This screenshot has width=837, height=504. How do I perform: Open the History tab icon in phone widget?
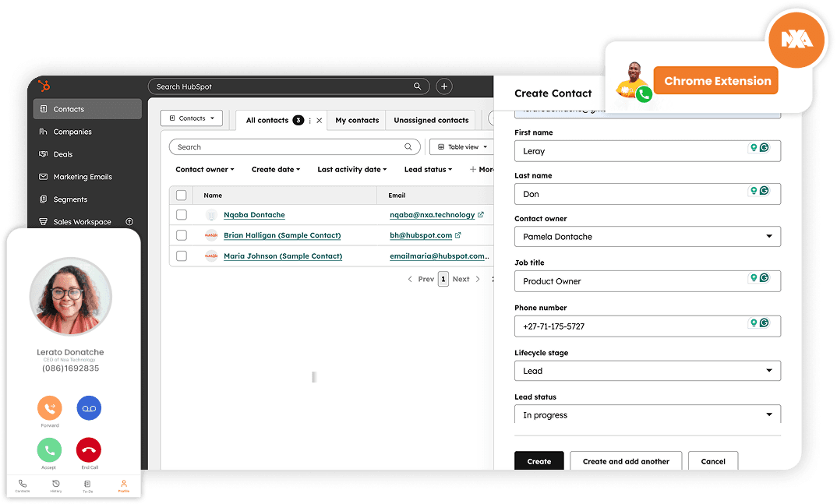point(56,484)
